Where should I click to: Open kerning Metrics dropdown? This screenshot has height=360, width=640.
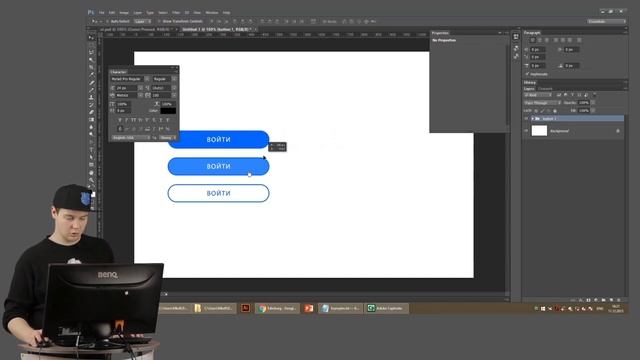click(x=140, y=95)
